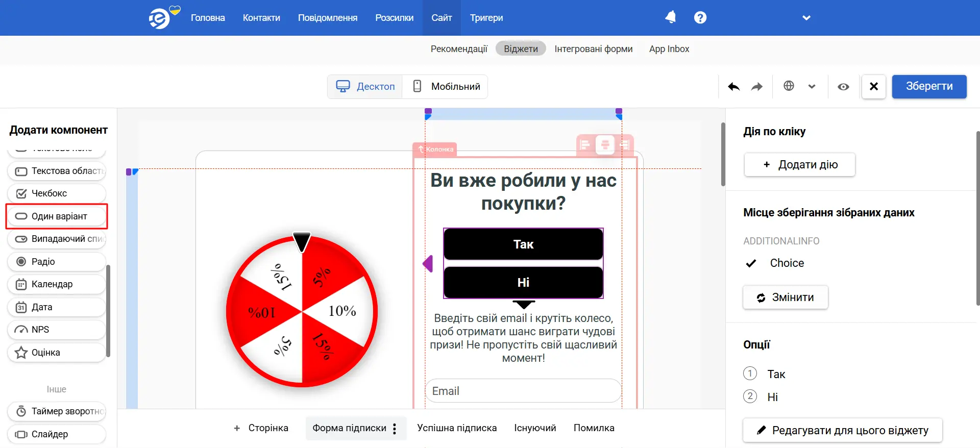Viewport: 980px width, 448px height.
Task: Expand the account dropdown chevron
Action: point(806,18)
